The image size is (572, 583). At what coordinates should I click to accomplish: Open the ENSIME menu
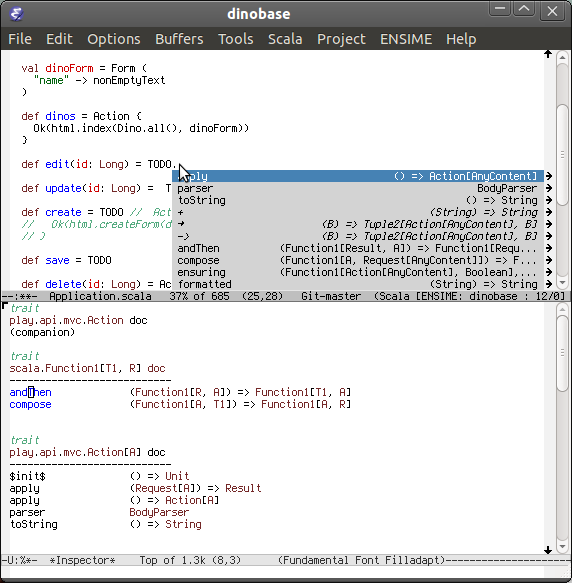tap(406, 39)
